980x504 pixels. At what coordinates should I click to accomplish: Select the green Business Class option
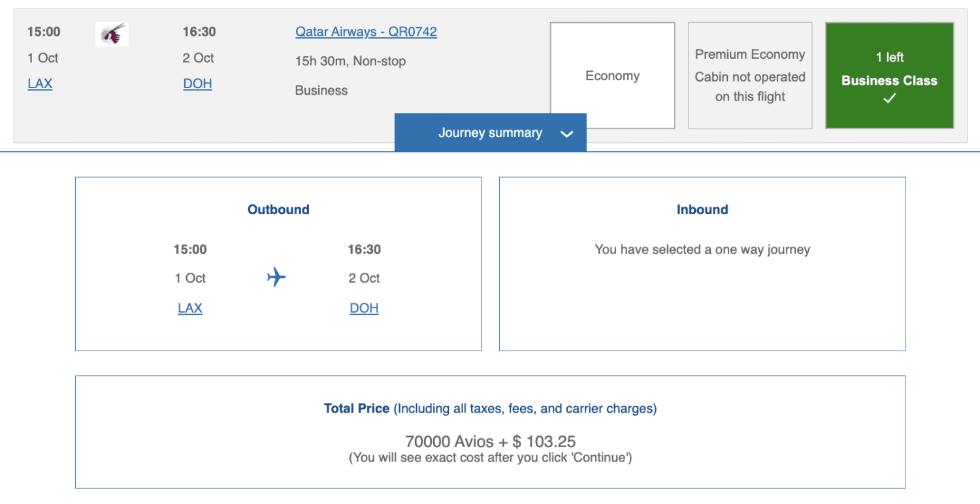click(889, 76)
